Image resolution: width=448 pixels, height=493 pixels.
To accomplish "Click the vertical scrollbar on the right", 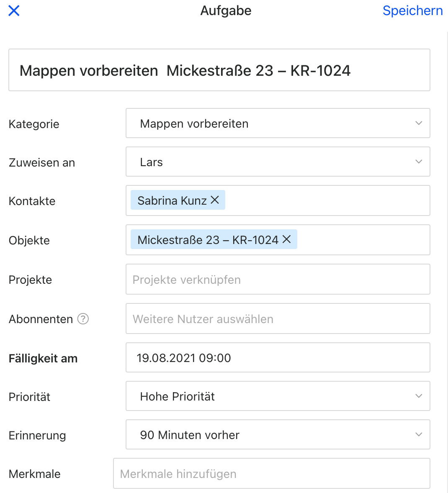I will (447, 251).
